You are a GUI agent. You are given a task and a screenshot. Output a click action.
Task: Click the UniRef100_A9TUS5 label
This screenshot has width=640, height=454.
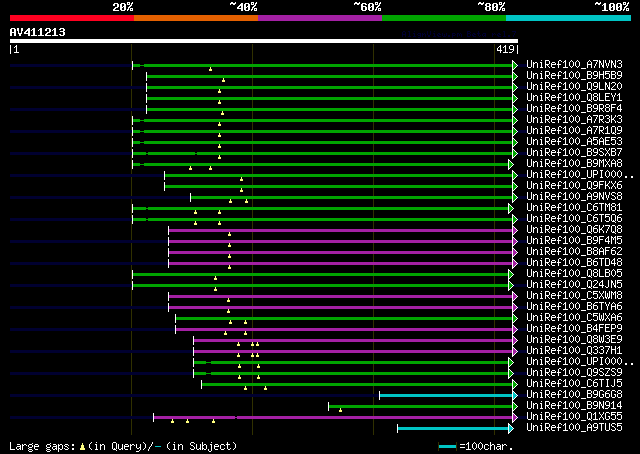pos(574,428)
